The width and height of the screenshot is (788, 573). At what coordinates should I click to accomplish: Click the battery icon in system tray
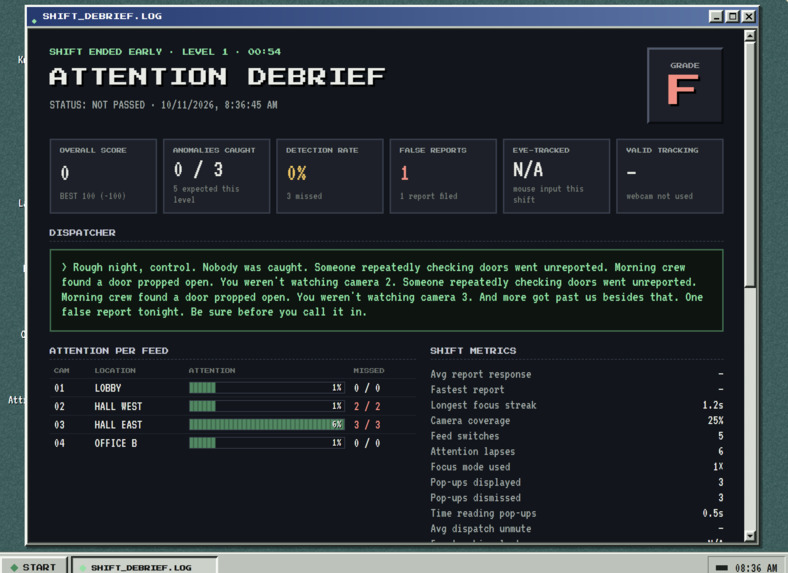click(x=722, y=567)
